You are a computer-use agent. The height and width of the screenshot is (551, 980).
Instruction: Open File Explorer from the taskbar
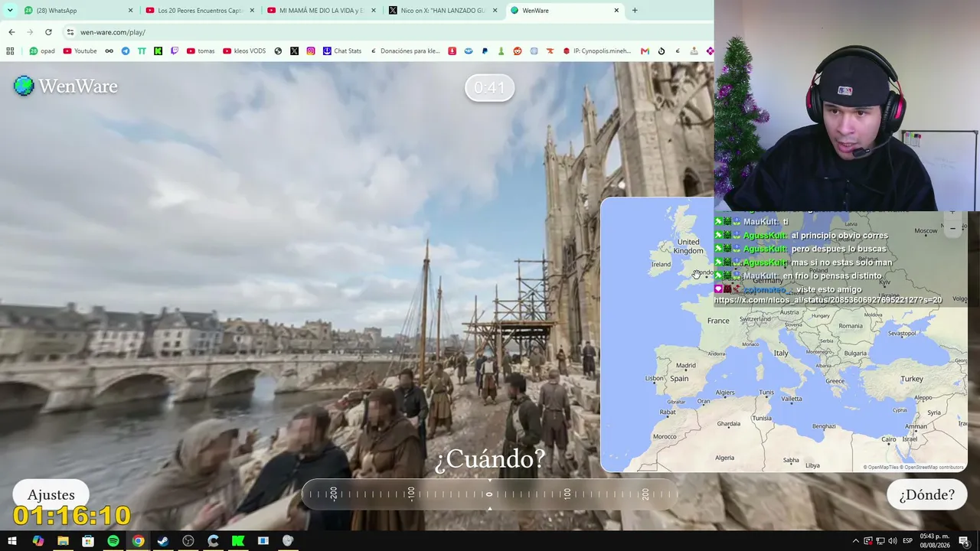(63, 541)
